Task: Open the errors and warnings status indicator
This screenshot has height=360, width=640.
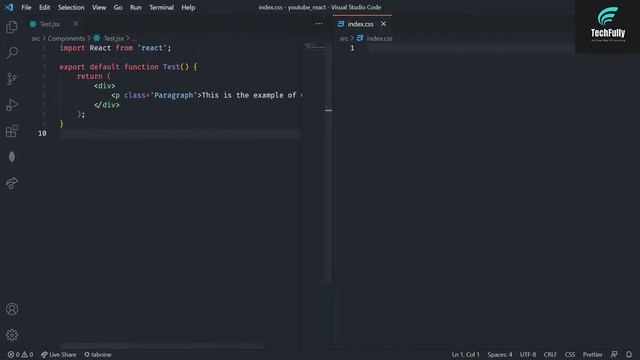Action: 20,355
